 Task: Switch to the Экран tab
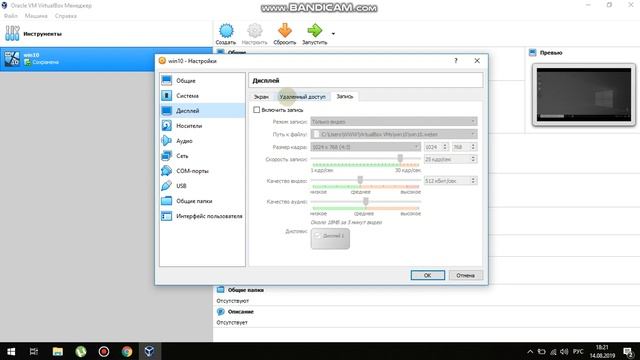tap(261, 97)
